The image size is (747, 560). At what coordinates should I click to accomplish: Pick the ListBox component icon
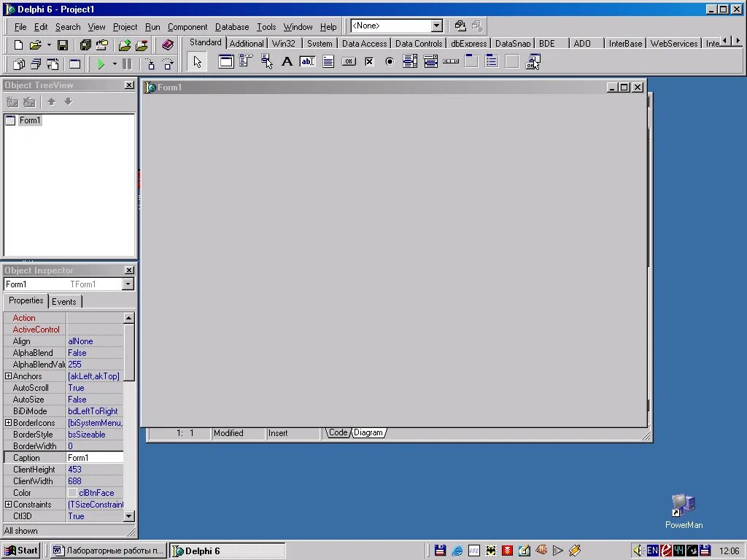[x=410, y=61]
